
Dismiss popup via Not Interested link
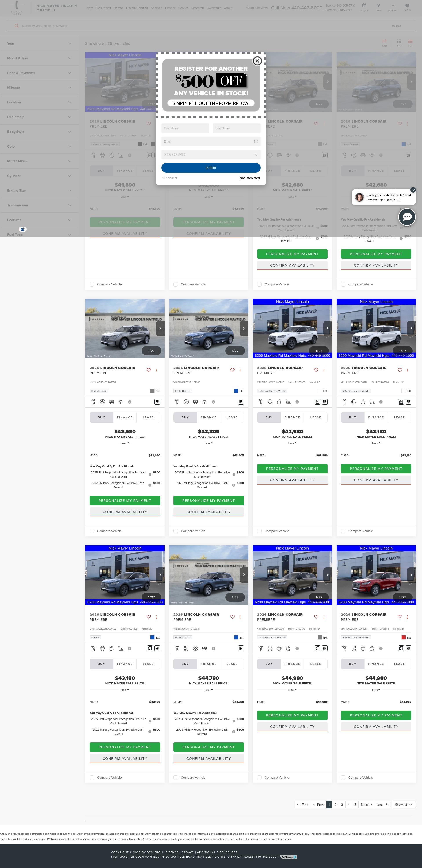[x=250, y=178]
